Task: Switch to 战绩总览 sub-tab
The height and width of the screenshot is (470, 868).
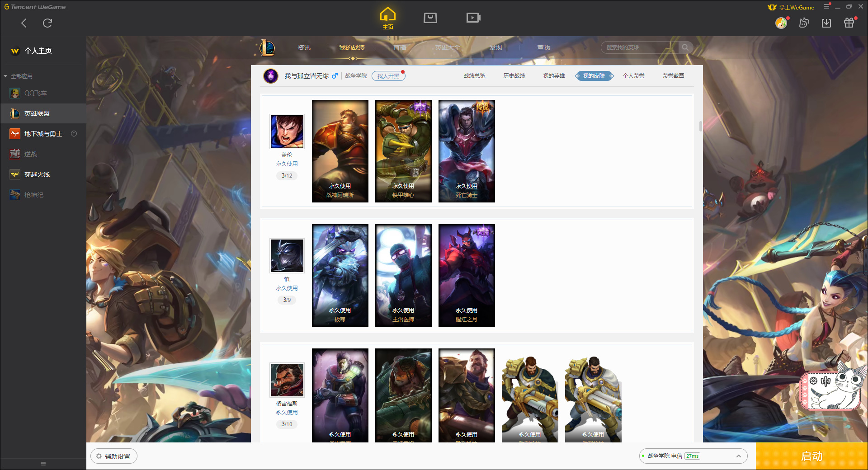Action: 474,76
